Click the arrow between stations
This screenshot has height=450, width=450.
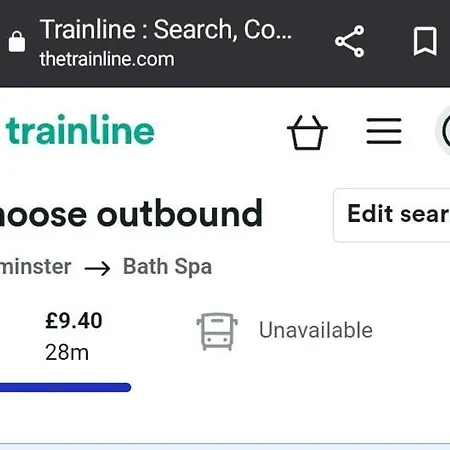(x=97, y=268)
